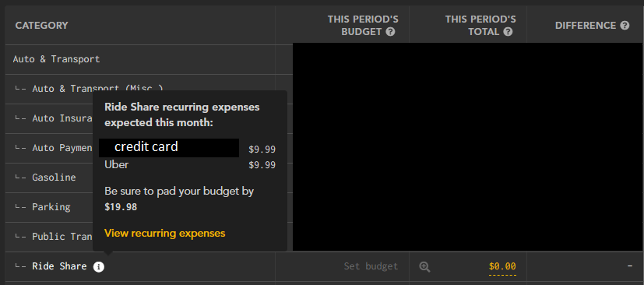Click the credit card recurring expense entry

click(x=188, y=148)
